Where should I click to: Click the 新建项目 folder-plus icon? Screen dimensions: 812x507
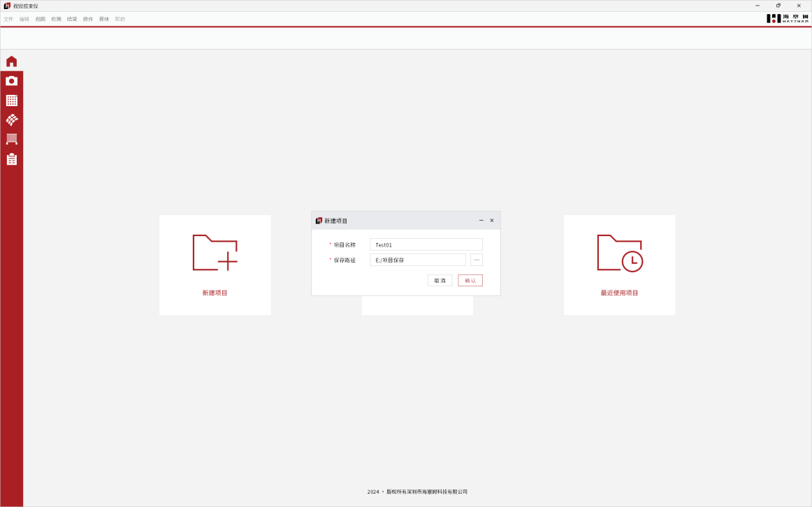click(215, 253)
